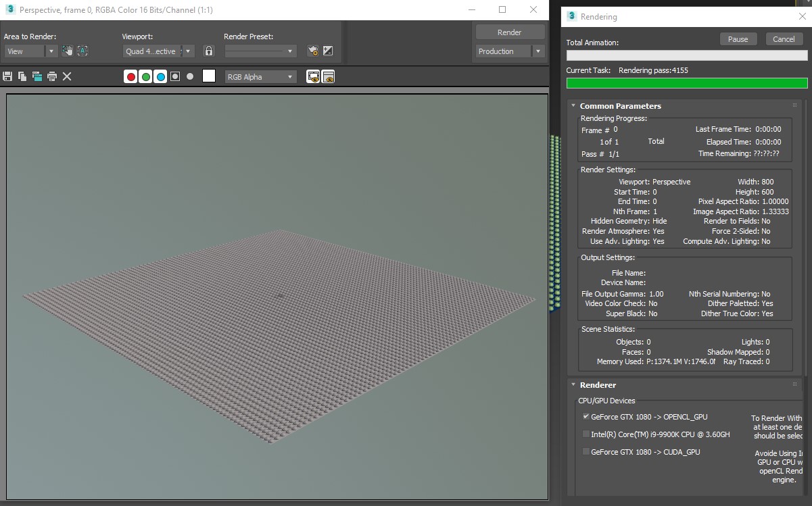Image resolution: width=812 pixels, height=506 pixels.
Task: Collapse the Common Parameters rollout
Action: click(x=573, y=106)
